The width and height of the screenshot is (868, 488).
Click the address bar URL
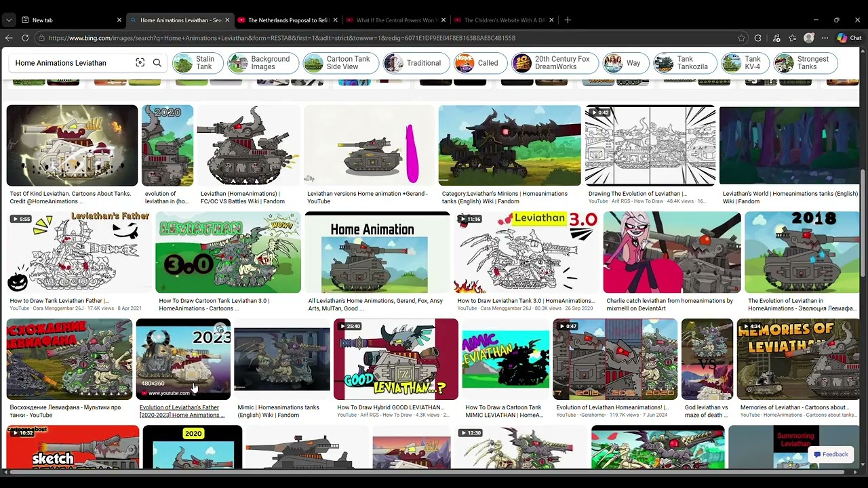click(x=281, y=38)
